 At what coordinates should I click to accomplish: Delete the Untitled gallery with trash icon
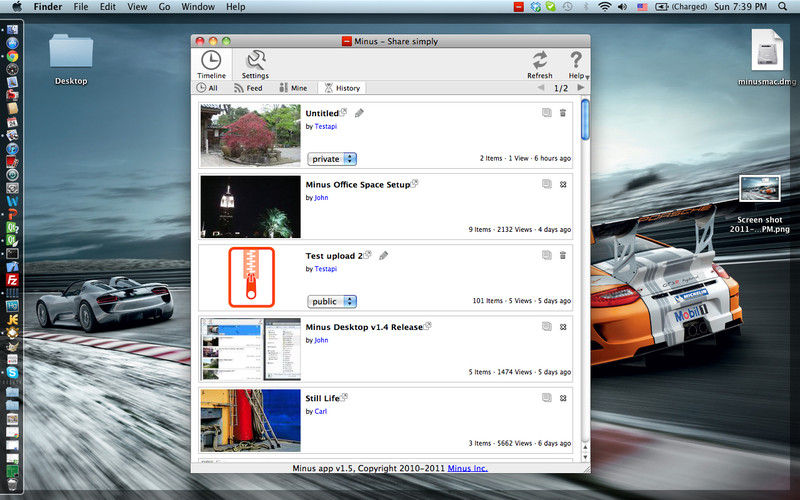[x=563, y=113]
